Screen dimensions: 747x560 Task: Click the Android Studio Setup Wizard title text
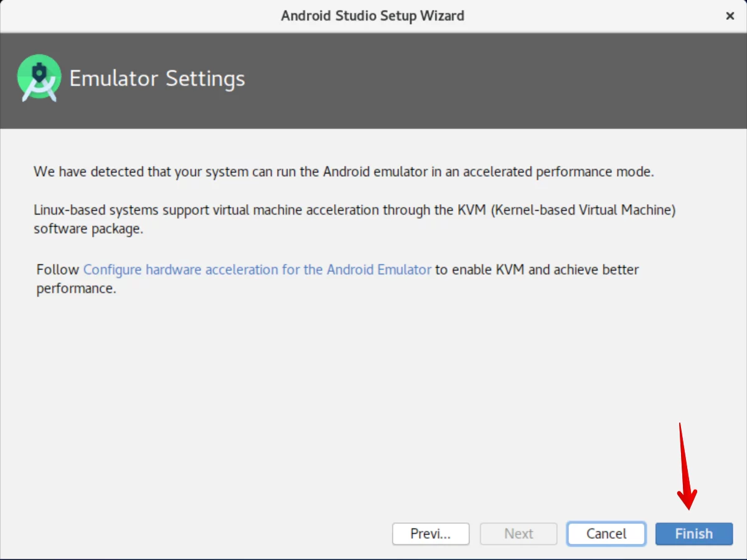pyautogui.click(x=372, y=16)
